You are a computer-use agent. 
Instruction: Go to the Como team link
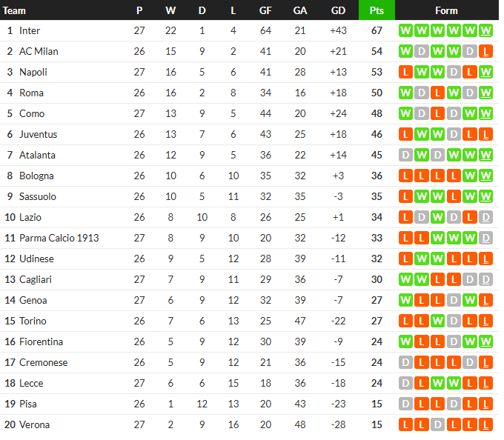31,113
